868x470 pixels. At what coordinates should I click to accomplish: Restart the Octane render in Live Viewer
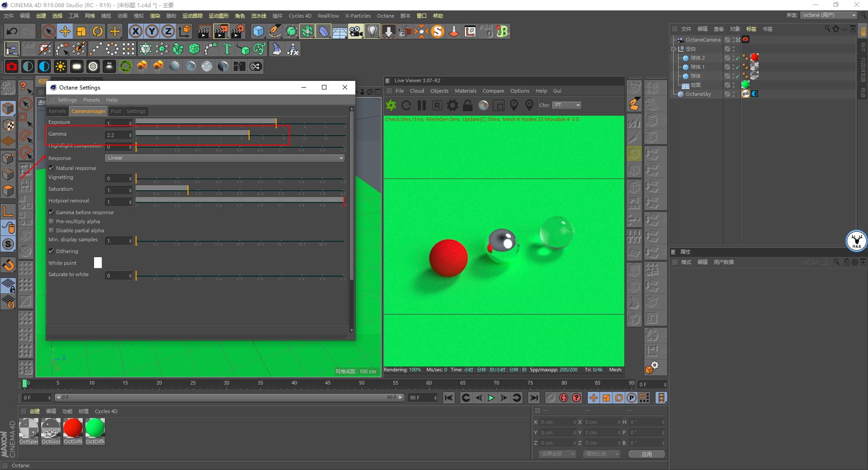pos(406,105)
